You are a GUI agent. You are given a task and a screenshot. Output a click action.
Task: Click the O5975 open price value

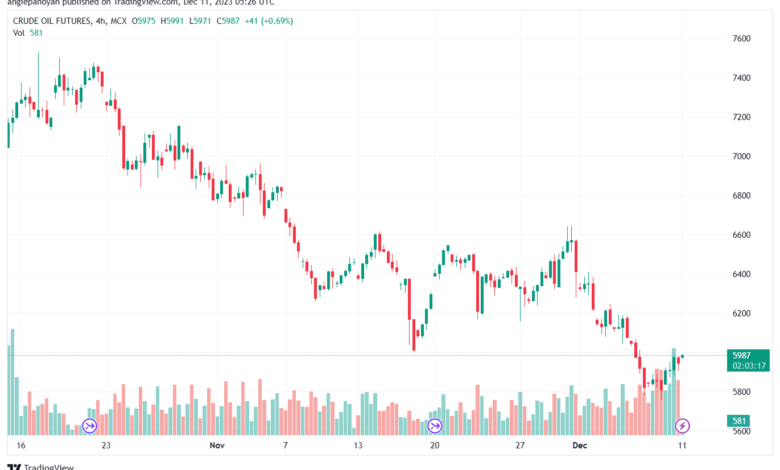[143, 21]
